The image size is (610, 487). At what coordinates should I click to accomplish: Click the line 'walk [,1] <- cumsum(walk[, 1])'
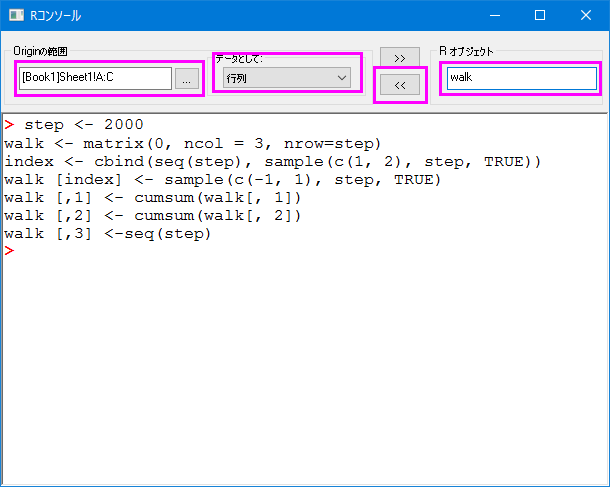click(152, 198)
